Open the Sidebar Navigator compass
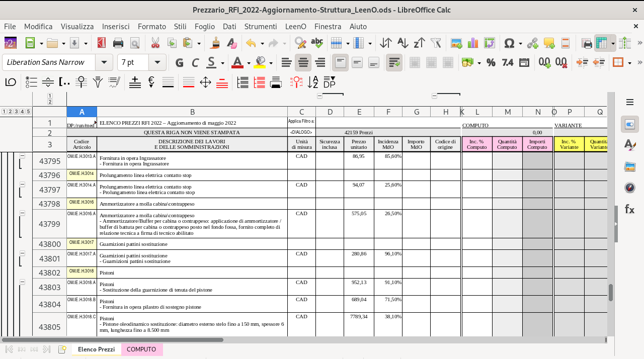644x359 pixels. click(x=630, y=188)
